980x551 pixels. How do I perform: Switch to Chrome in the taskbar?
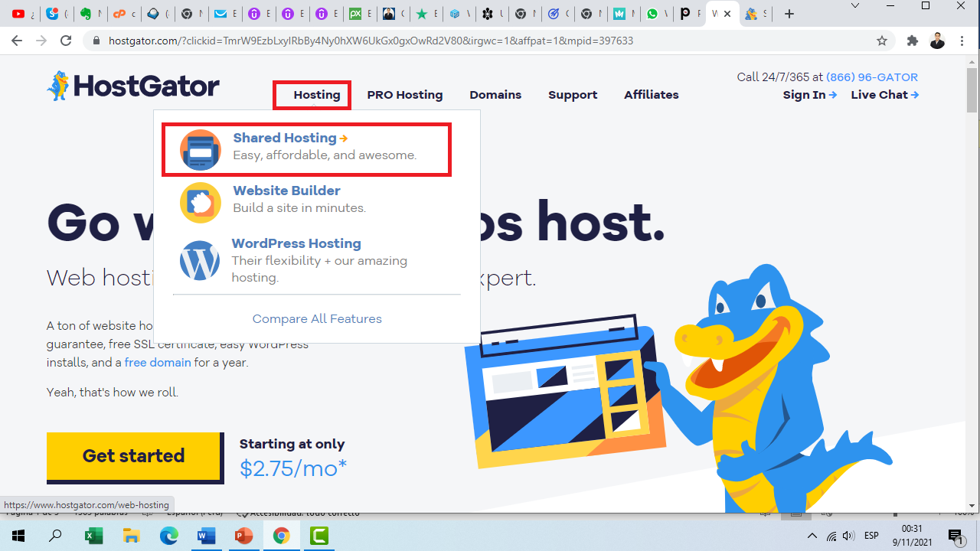[282, 536]
